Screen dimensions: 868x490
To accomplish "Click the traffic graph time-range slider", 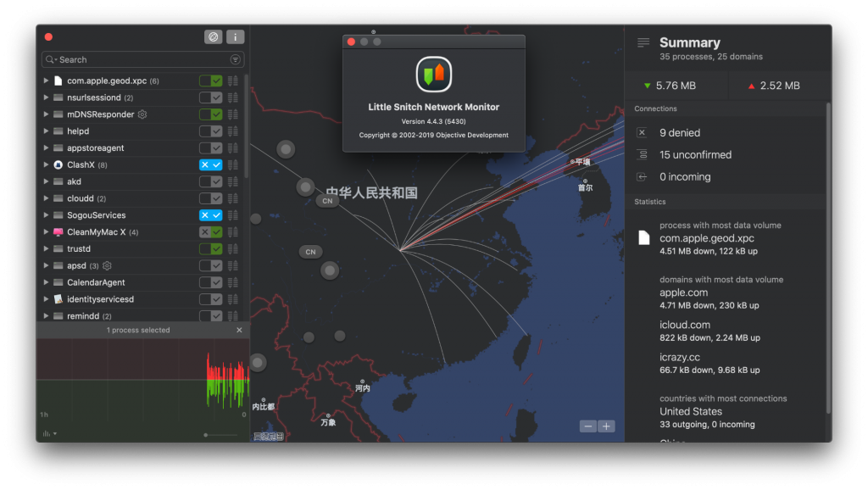I will click(221, 435).
